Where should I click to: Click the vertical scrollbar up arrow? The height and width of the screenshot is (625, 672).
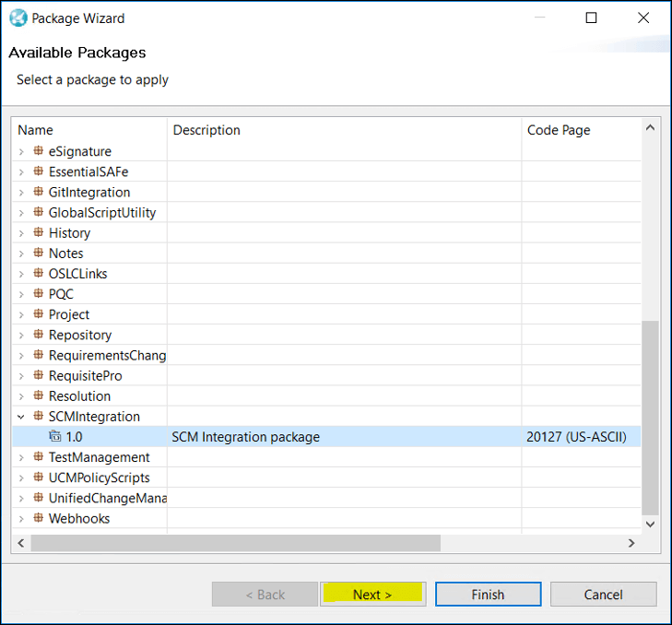point(650,127)
